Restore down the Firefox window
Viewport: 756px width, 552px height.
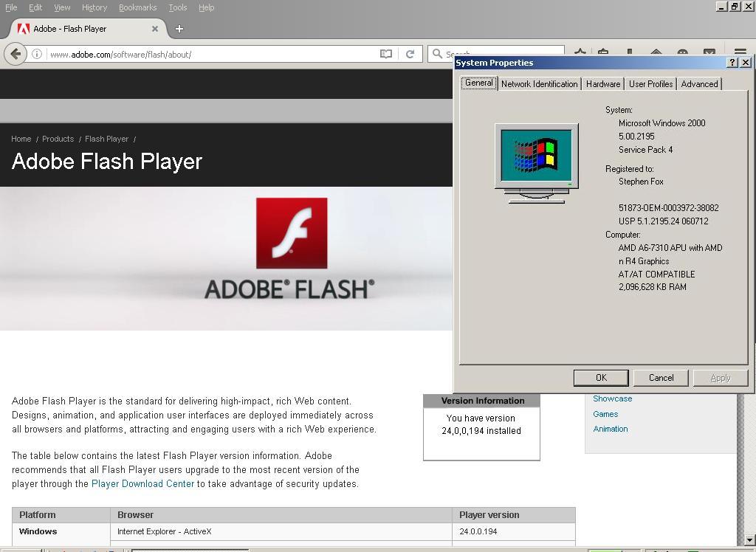(x=735, y=6)
